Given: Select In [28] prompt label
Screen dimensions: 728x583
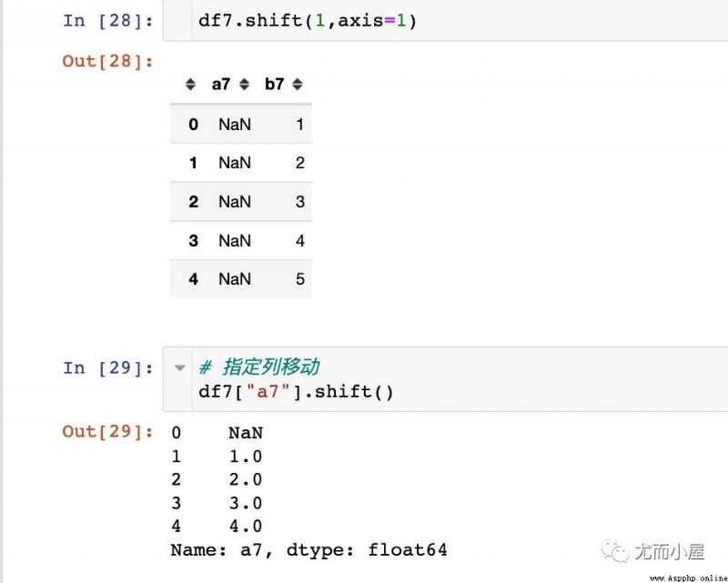Looking at the screenshot, I should (108, 20).
